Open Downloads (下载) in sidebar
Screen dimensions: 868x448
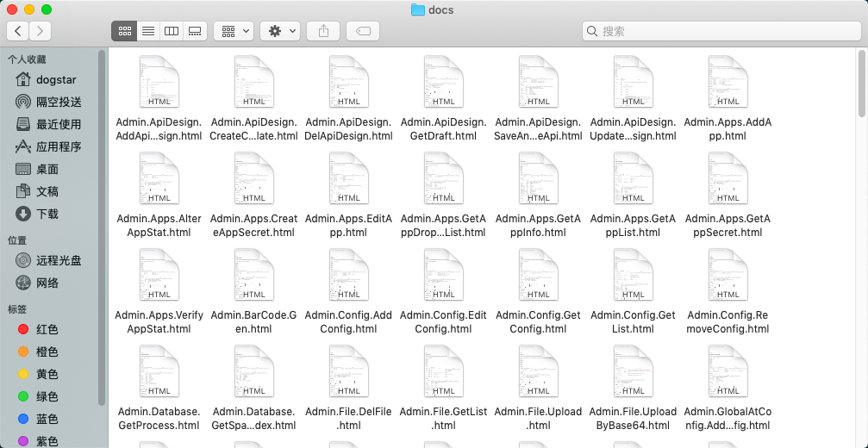[47, 215]
